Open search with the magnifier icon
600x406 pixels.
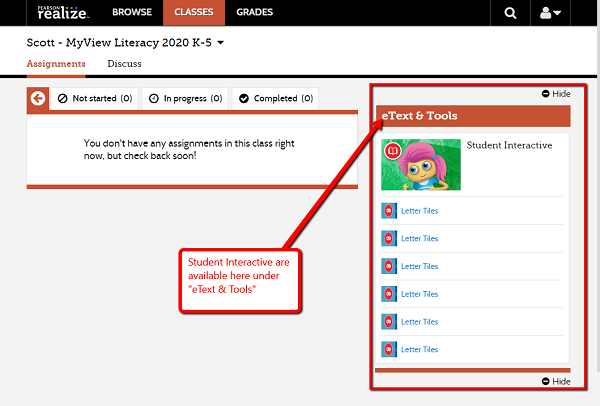(x=511, y=13)
